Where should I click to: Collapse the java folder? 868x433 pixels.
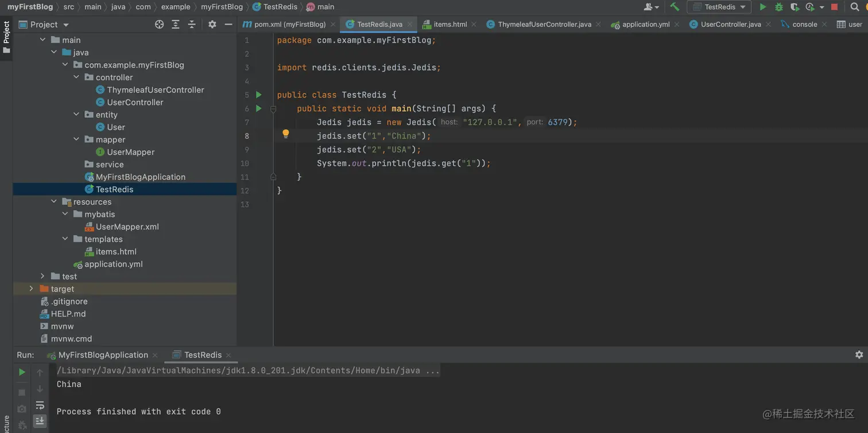54,53
